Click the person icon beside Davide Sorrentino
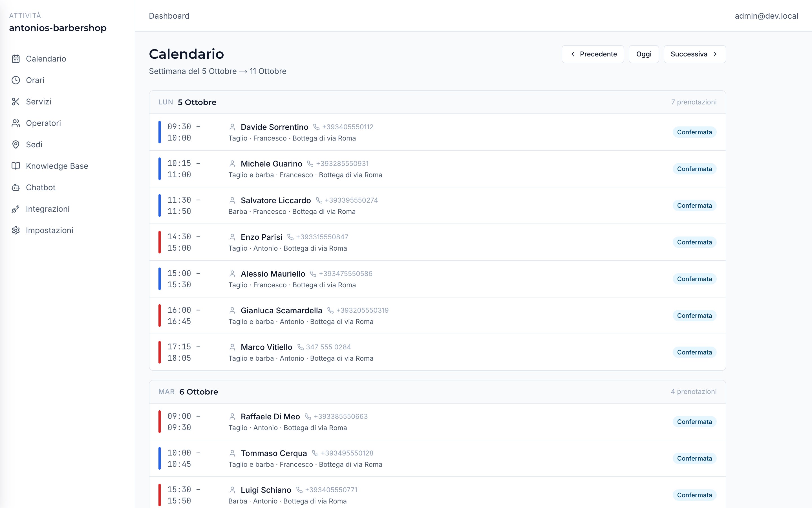812x508 pixels. coord(232,127)
